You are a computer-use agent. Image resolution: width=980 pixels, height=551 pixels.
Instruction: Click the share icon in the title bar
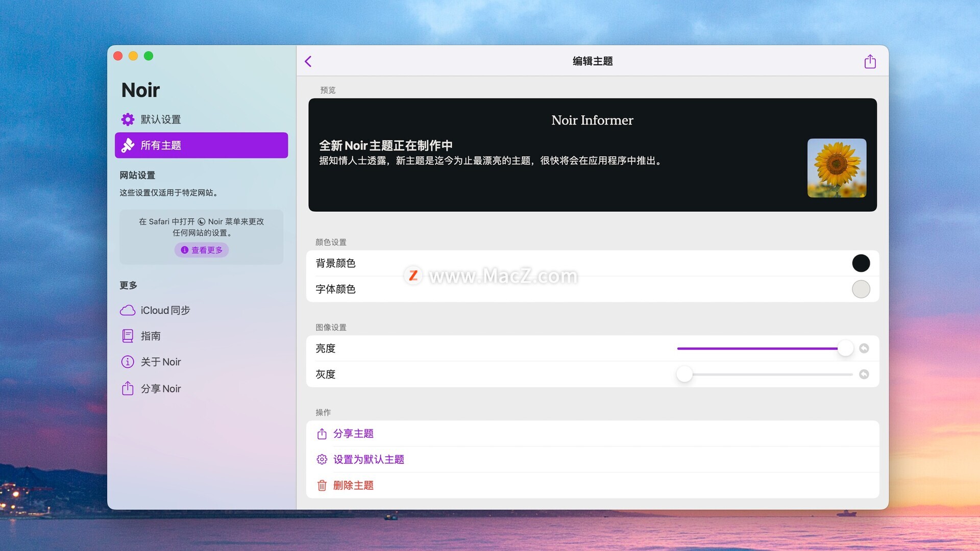point(870,62)
